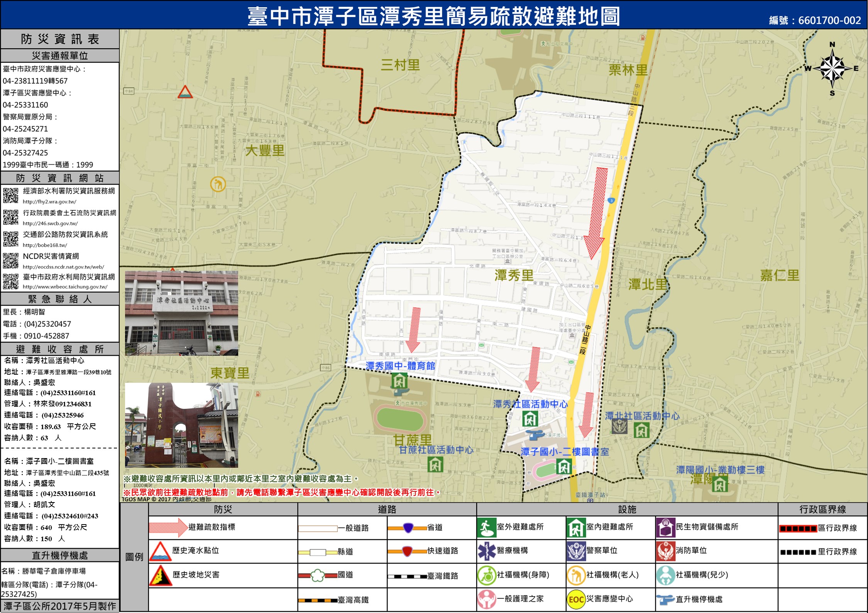Open the 246.swcb.gov.tw link
The height and width of the screenshot is (613, 868).
[x=50, y=223]
